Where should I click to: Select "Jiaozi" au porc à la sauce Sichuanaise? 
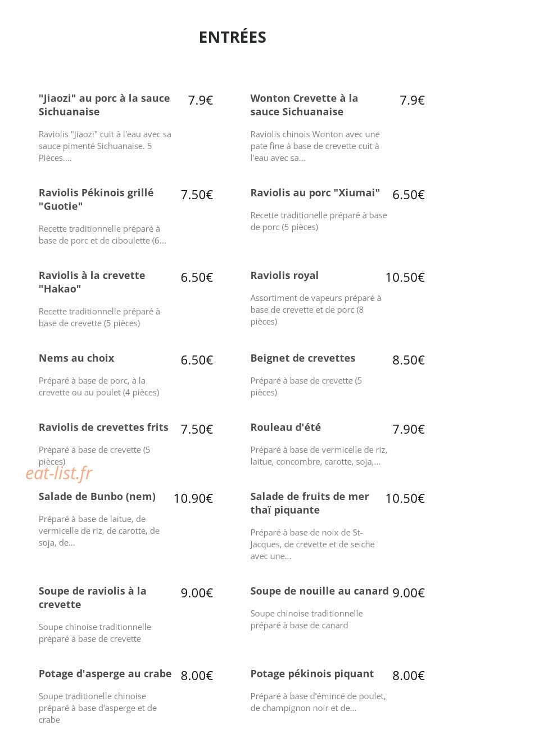click(105, 105)
